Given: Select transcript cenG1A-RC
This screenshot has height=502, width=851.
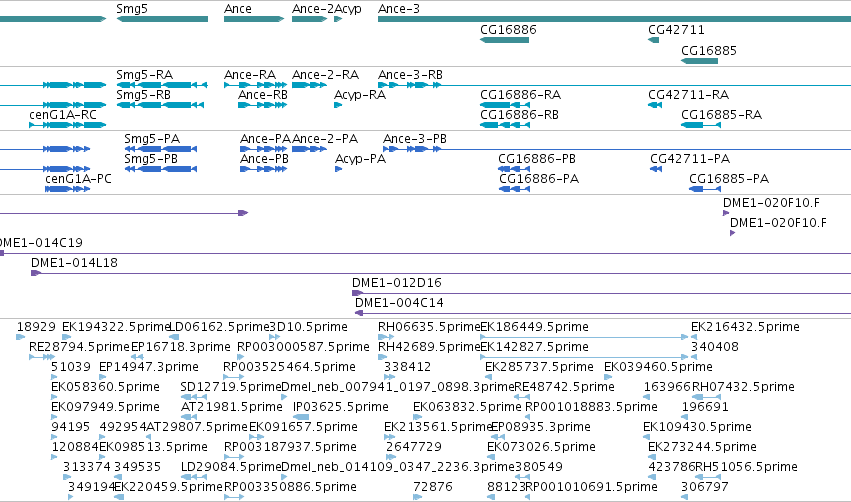Looking at the screenshot, I should click(x=63, y=115).
